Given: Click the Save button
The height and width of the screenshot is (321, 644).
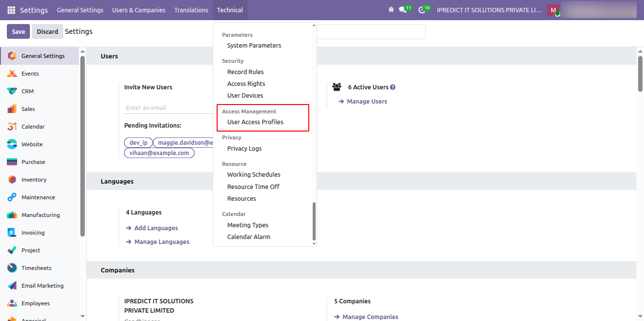Looking at the screenshot, I should 18,31.
